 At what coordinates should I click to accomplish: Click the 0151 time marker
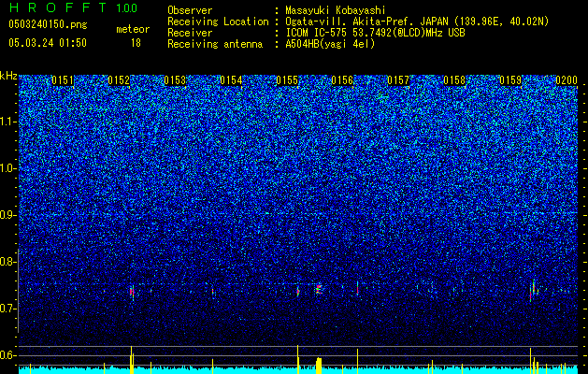63,80
